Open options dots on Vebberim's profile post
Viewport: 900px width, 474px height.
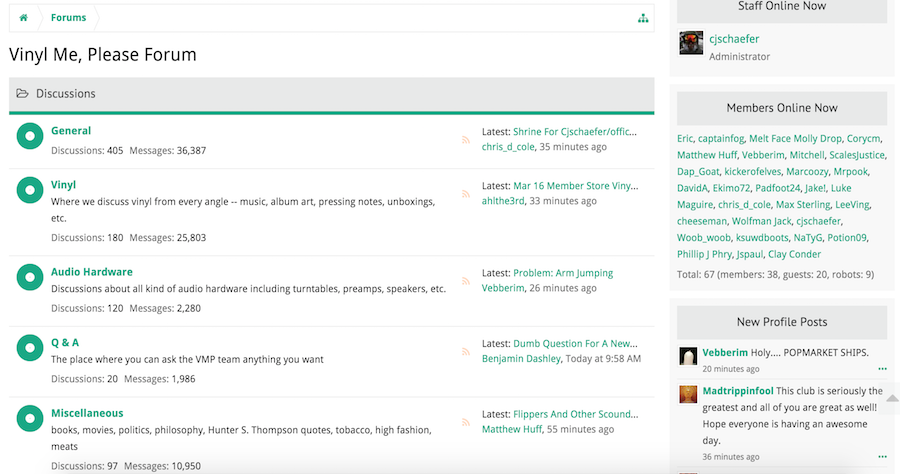882,369
